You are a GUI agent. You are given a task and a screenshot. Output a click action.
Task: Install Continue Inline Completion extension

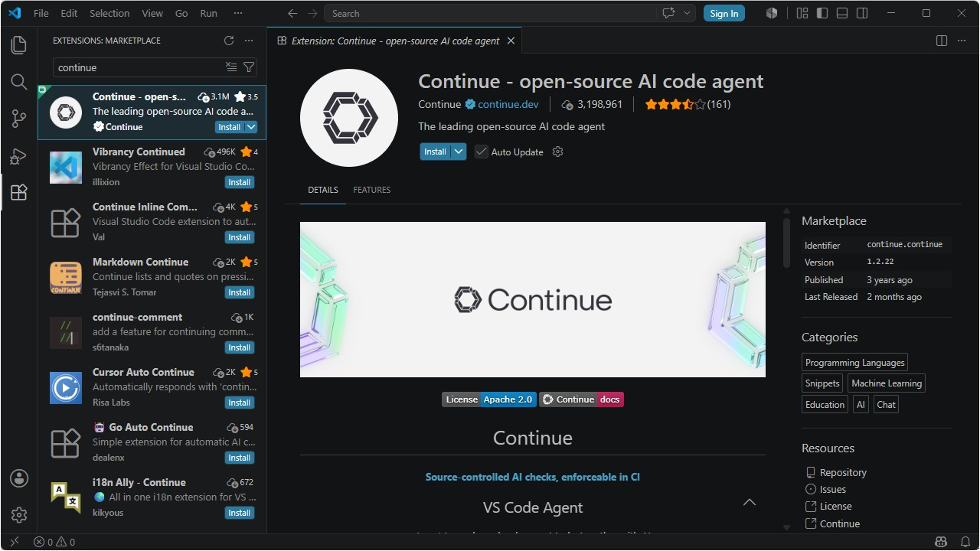[240, 237]
